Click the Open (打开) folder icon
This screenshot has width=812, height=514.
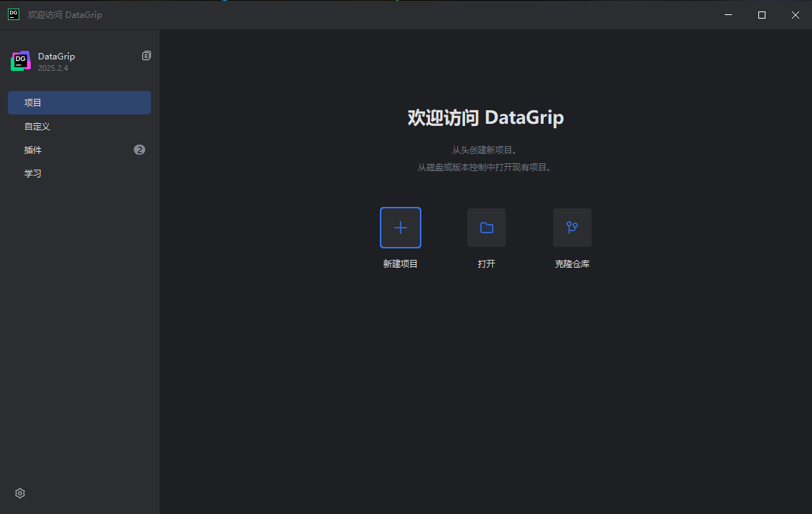[486, 228]
